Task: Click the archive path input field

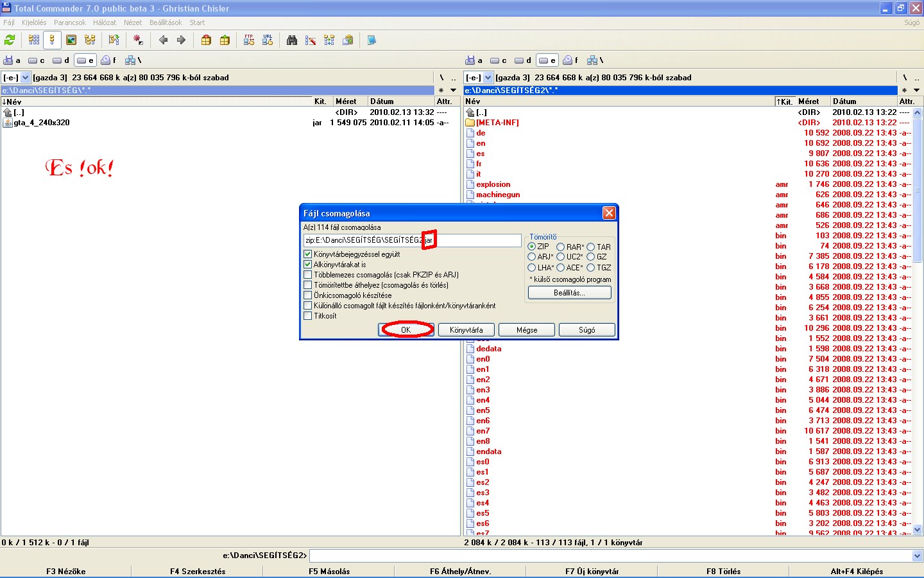Action: tap(475, 240)
